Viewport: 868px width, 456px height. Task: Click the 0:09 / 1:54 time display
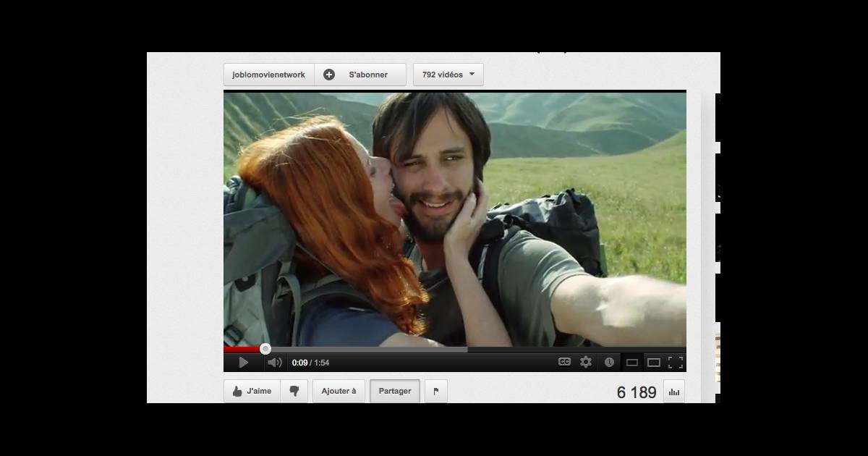[310, 363]
